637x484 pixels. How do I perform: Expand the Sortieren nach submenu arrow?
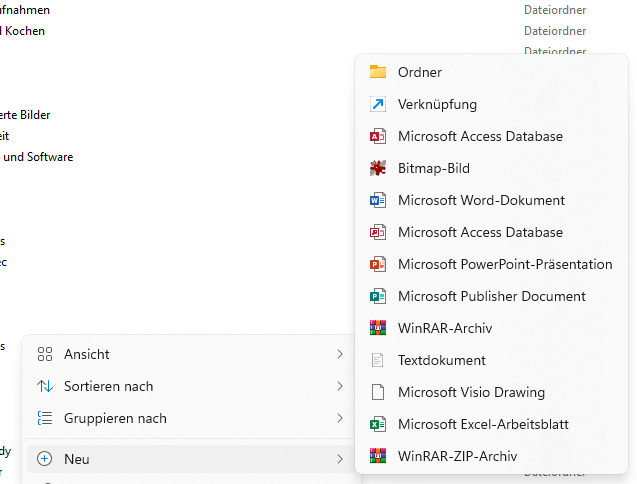340,386
